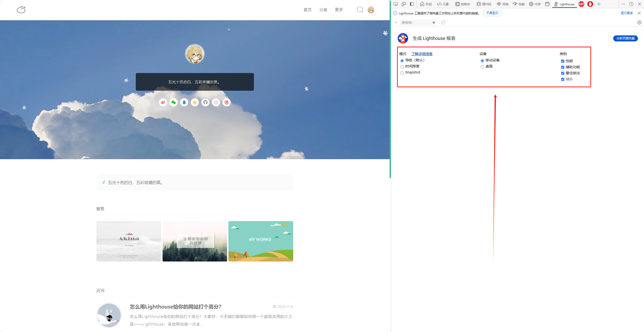Open the GitHub social icon
Viewport: 644px width, 332px height.
tap(205, 102)
